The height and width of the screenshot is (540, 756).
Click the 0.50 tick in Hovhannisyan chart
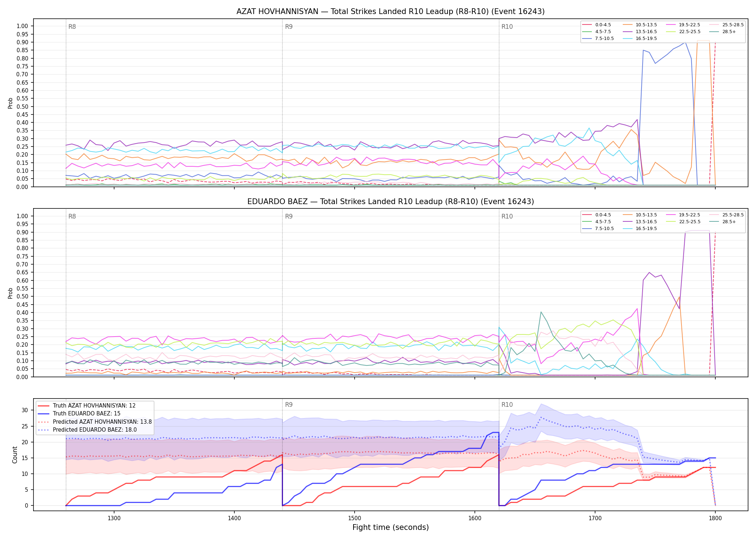(x=22, y=107)
